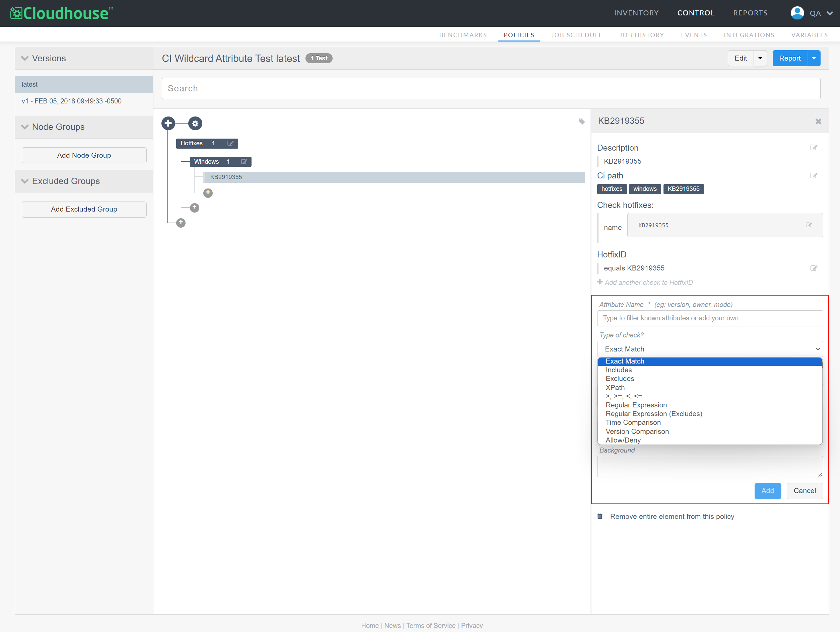Viewport: 840px width, 632px height.
Task: Add top-level group with bottom plus icon
Action: (181, 222)
